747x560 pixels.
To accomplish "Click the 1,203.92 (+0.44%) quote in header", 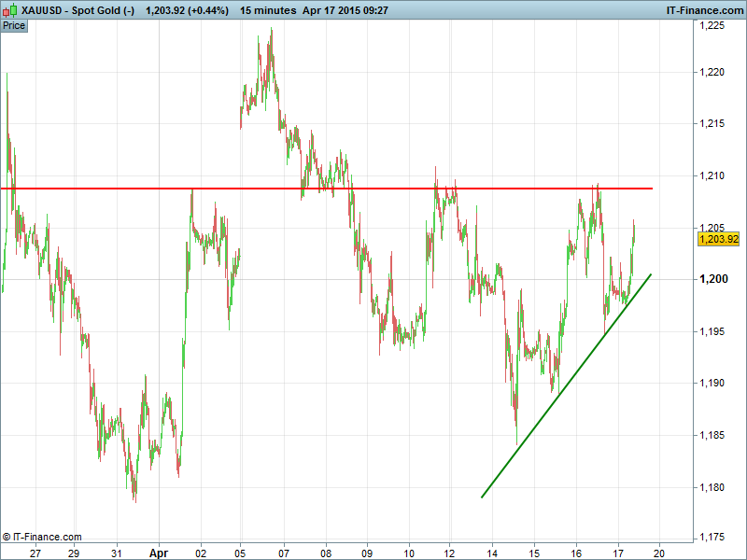I will pyautogui.click(x=187, y=10).
